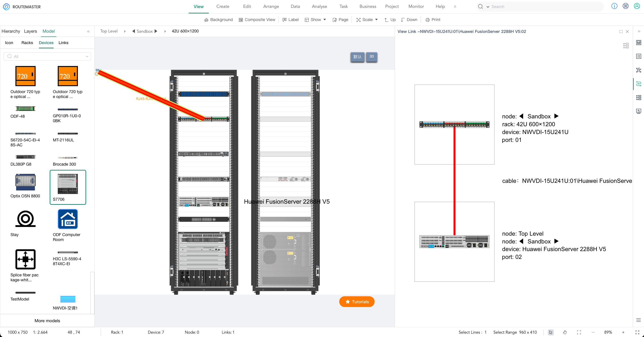Image resolution: width=644 pixels, height=337 pixels.
Task: Toggle the list view icon in View Link panel
Action: [626, 45]
